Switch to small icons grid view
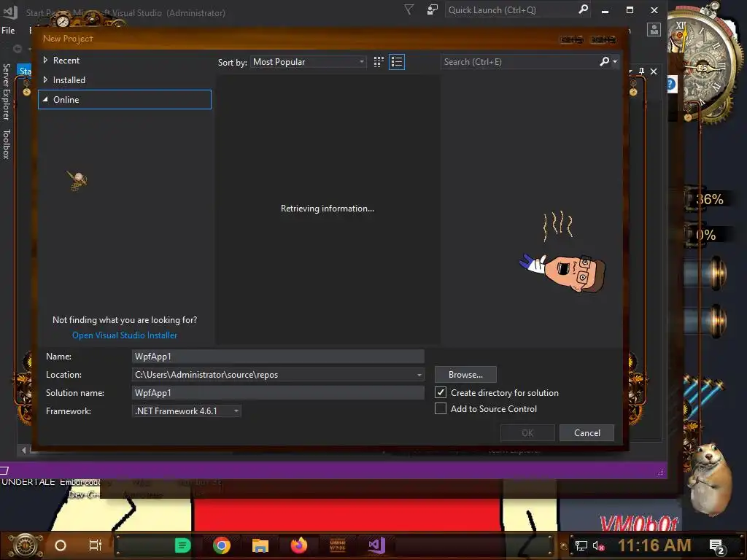747x560 pixels. pos(379,62)
